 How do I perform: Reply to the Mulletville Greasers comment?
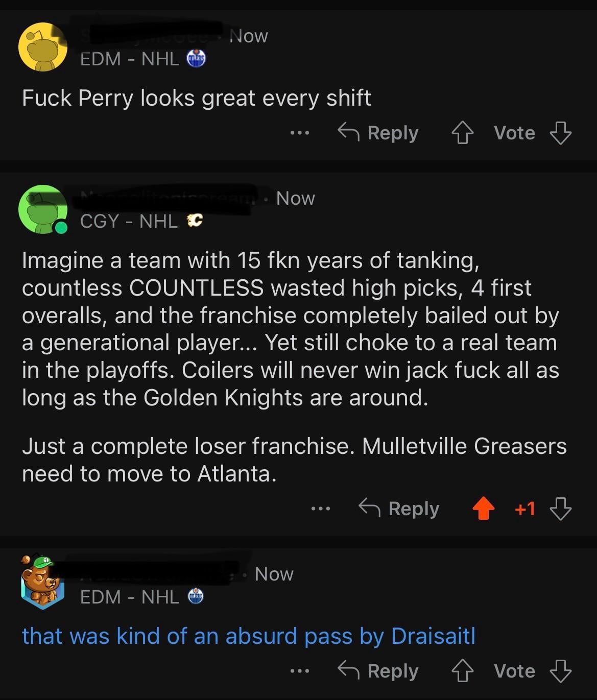(399, 509)
